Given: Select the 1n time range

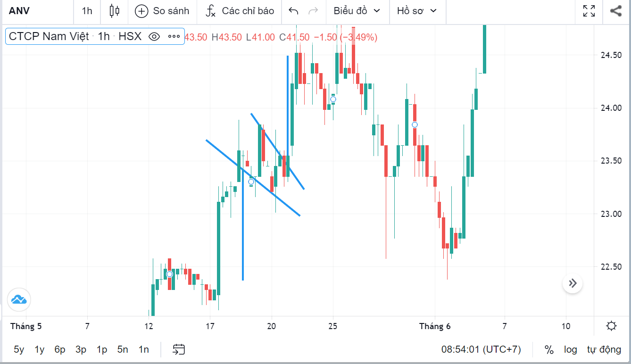Looking at the screenshot, I should point(143,349).
